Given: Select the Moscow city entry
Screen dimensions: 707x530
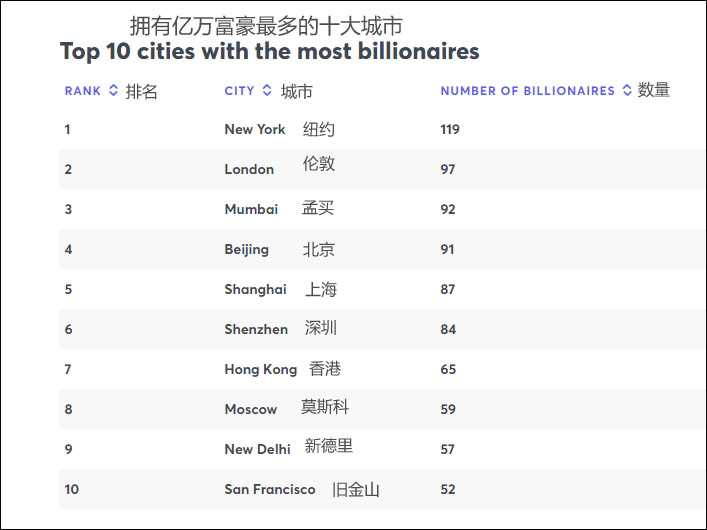Looking at the screenshot, I should coord(250,409).
